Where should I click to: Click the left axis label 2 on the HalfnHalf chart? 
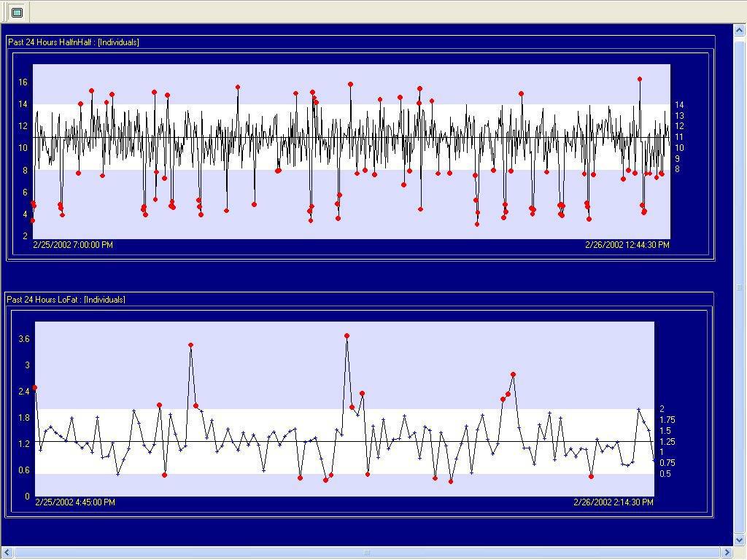26,236
